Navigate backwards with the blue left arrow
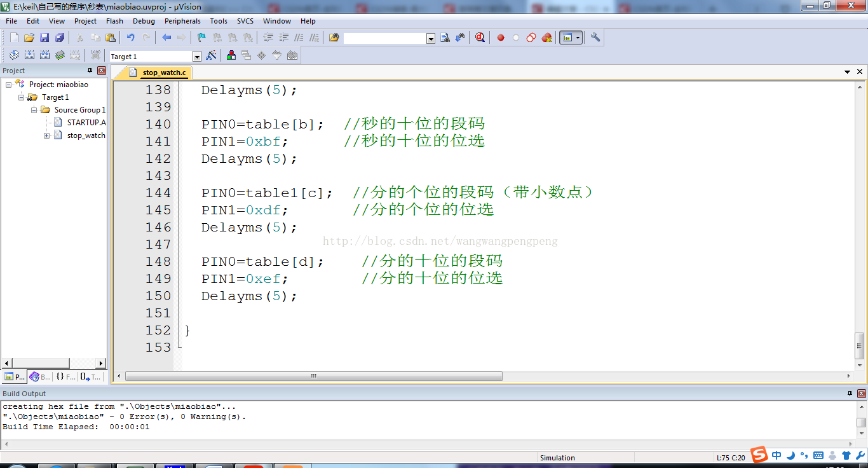This screenshot has width=868, height=468. pyautogui.click(x=166, y=38)
